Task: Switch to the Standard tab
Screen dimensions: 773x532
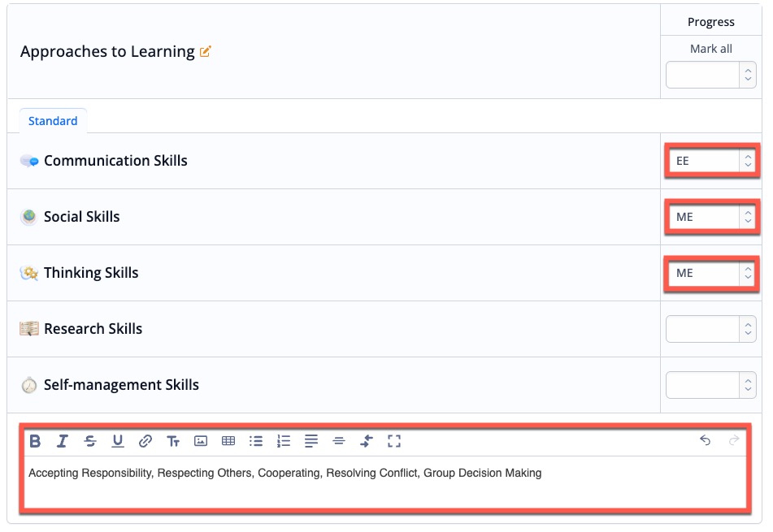Action: click(52, 120)
